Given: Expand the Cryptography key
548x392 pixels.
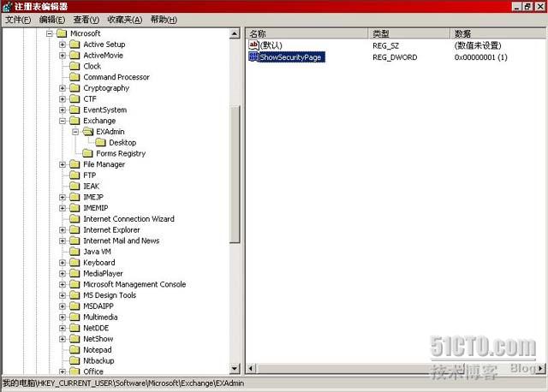Looking at the screenshot, I should (x=63, y=88).
